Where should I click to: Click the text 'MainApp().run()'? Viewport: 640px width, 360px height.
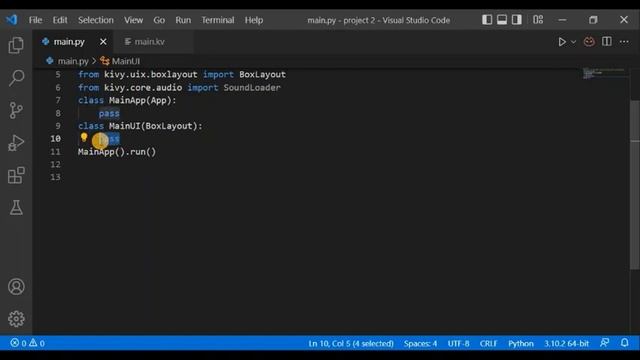[117, 152]
